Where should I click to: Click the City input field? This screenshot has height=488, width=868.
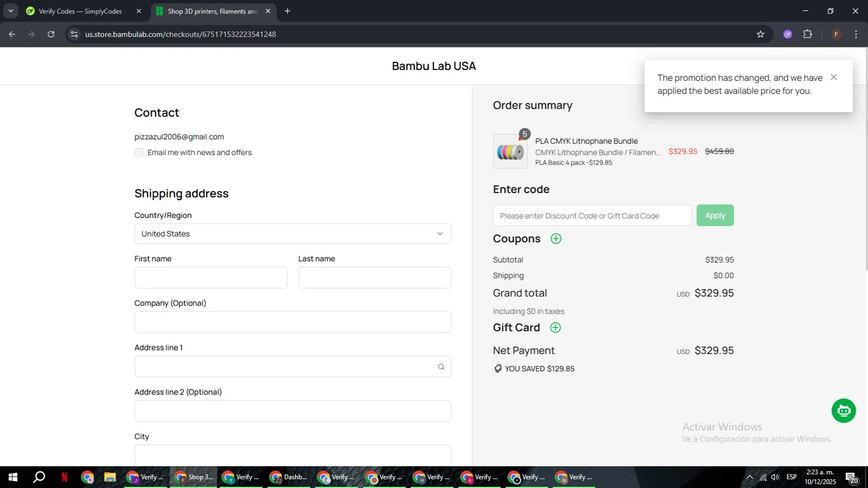pyautogui.click(x=293, y=455)
